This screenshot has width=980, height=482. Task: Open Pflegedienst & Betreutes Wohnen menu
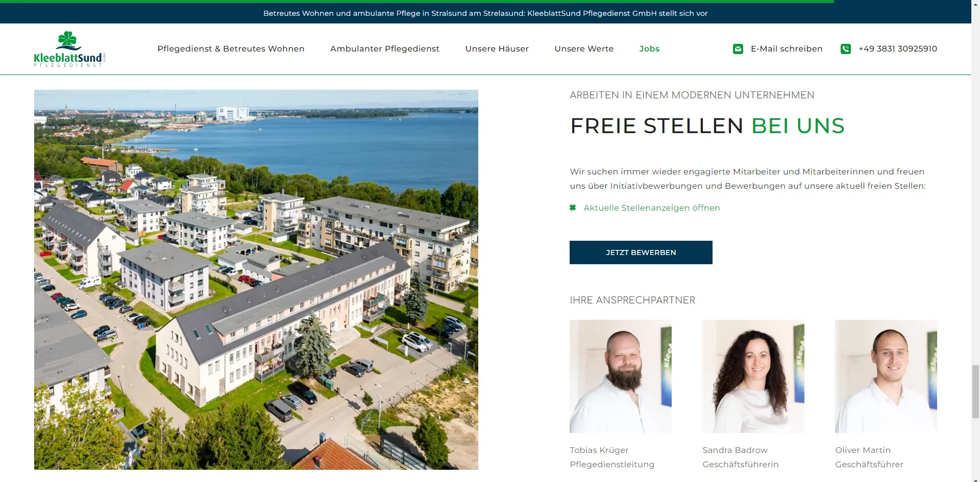tap(231, 48)
